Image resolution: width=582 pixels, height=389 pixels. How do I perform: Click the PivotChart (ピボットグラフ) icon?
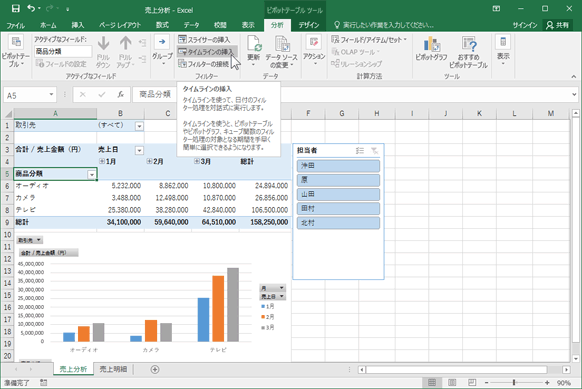(431, 44)
